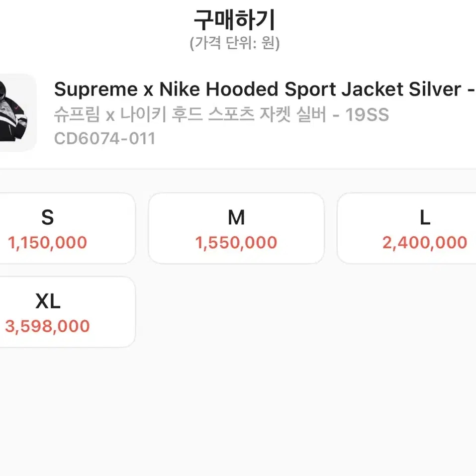Click the Korean product name 슈프림 x 나이키
The height and width of the screenshot is (476, 476).
tap(221, 115)
